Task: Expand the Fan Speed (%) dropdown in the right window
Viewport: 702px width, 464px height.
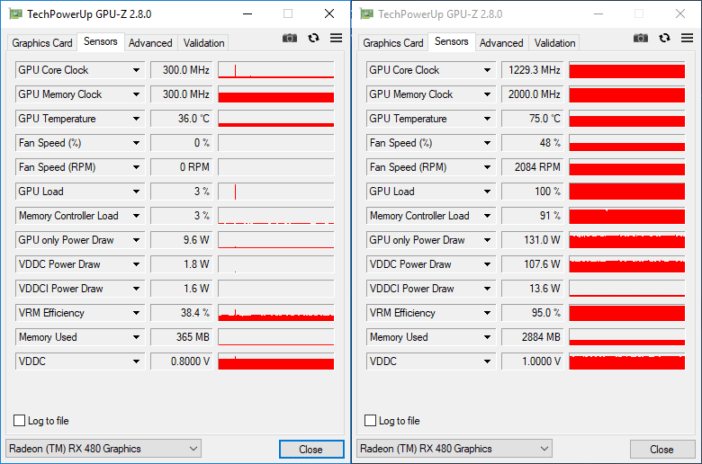Action: [x=487, y=143]
